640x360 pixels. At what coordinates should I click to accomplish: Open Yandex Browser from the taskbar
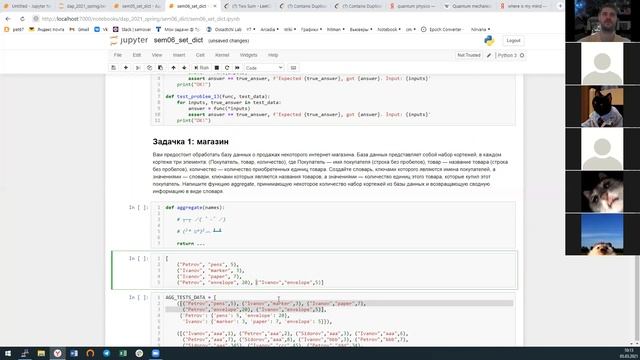(58, 353)
